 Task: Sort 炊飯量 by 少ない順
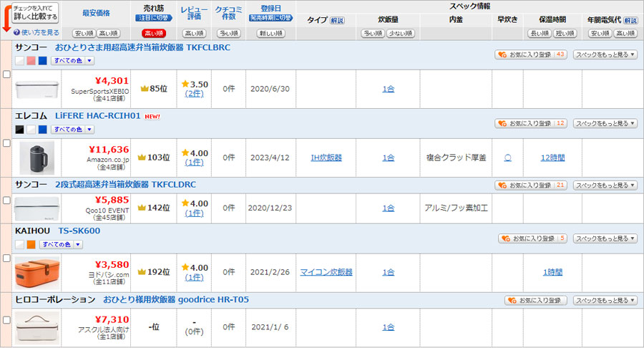tap(401, 33)
